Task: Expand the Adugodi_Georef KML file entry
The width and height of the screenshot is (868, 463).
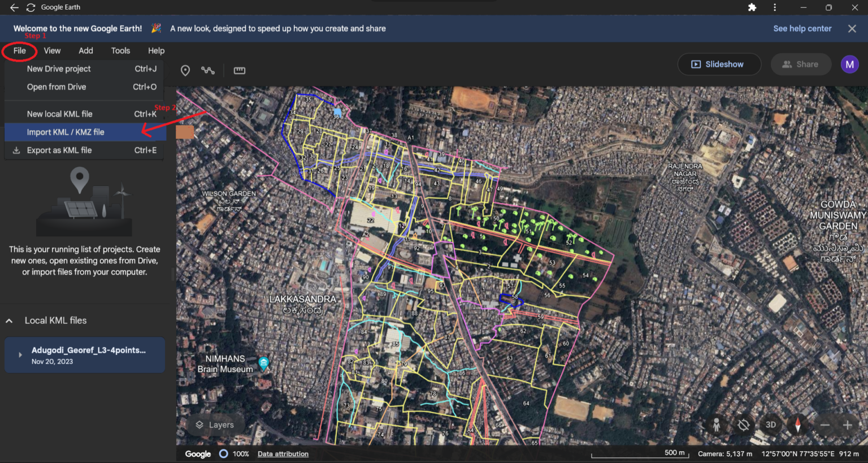Action: tap(20, 355)
